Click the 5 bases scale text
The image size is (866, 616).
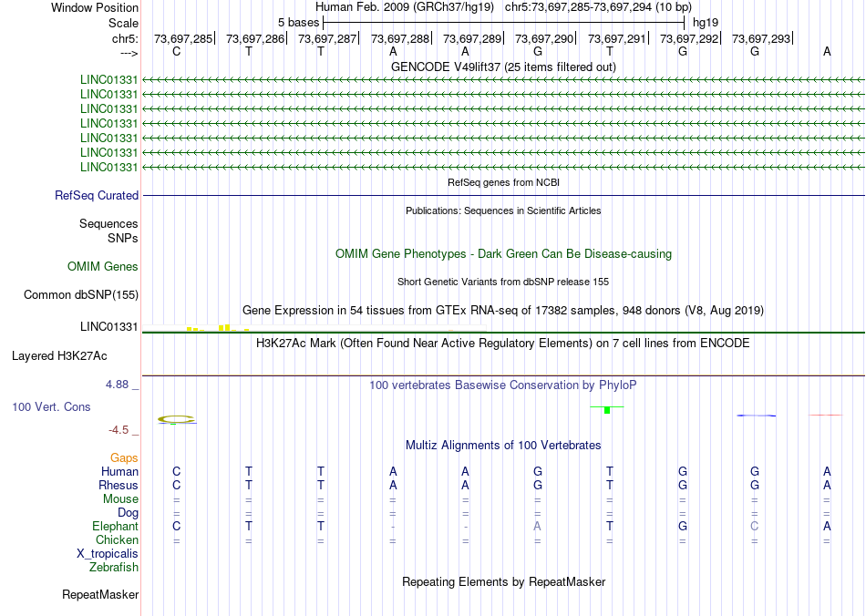(298, 23)
